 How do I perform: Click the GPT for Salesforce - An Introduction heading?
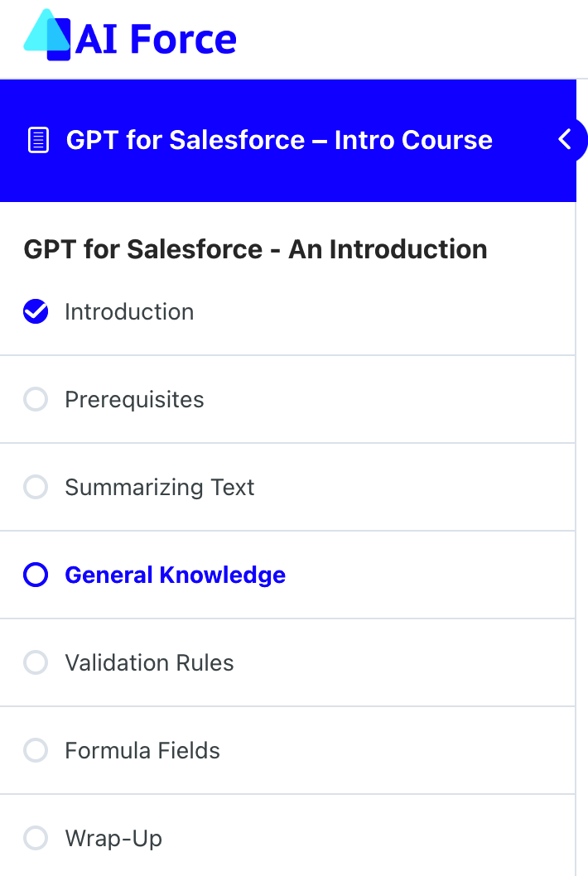point(255,249)
